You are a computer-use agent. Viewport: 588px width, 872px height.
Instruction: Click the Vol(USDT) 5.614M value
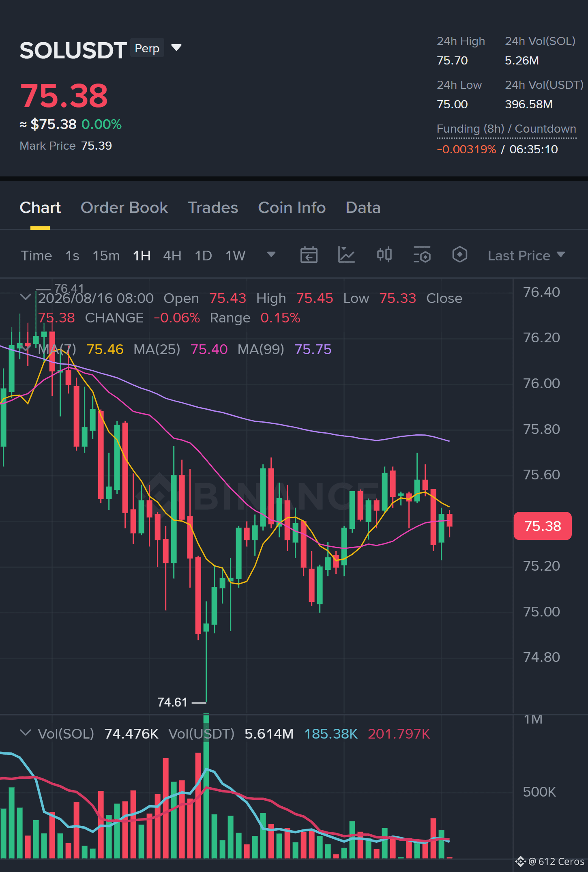[269, 734]
